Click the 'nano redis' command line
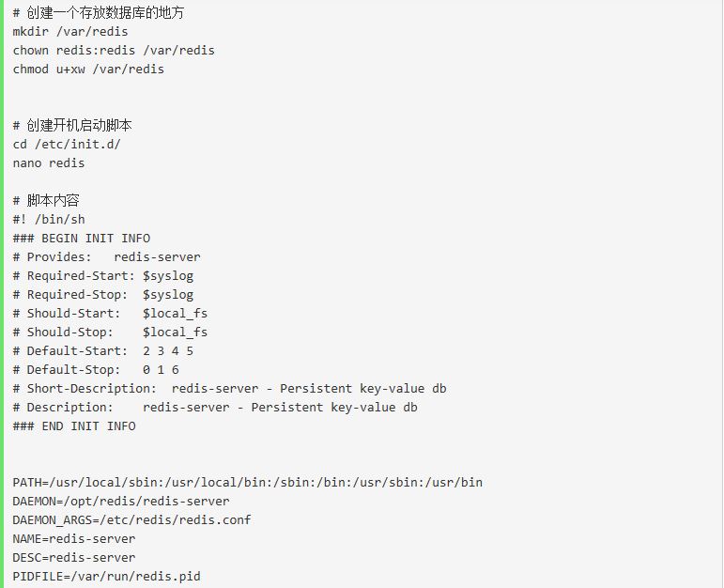This screenshot has width=724, height=588. [x=49, y=162]
